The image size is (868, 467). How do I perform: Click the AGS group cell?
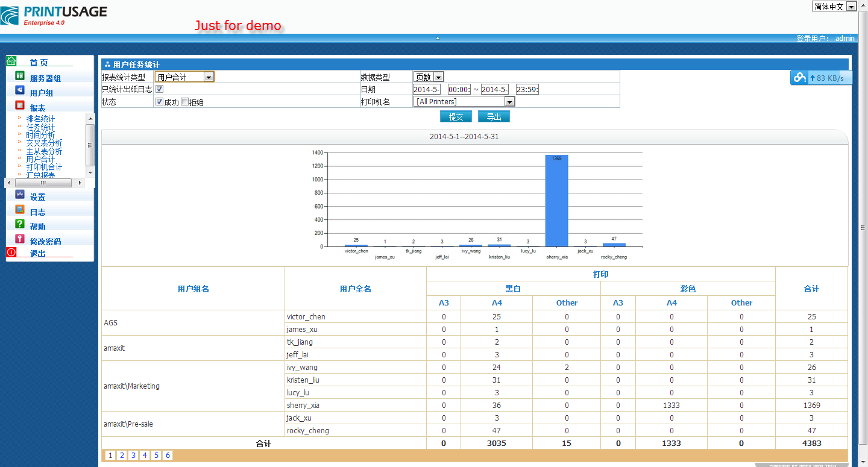pyautogui.click(x=193, y=323)
